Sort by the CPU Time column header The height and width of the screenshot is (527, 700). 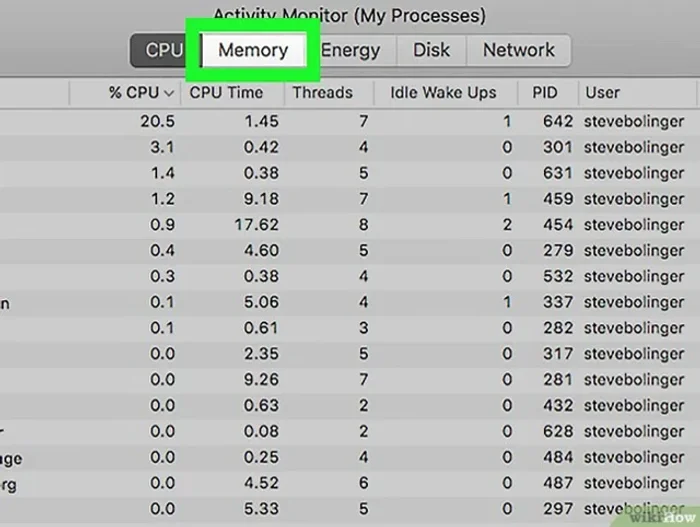(232, 93)
